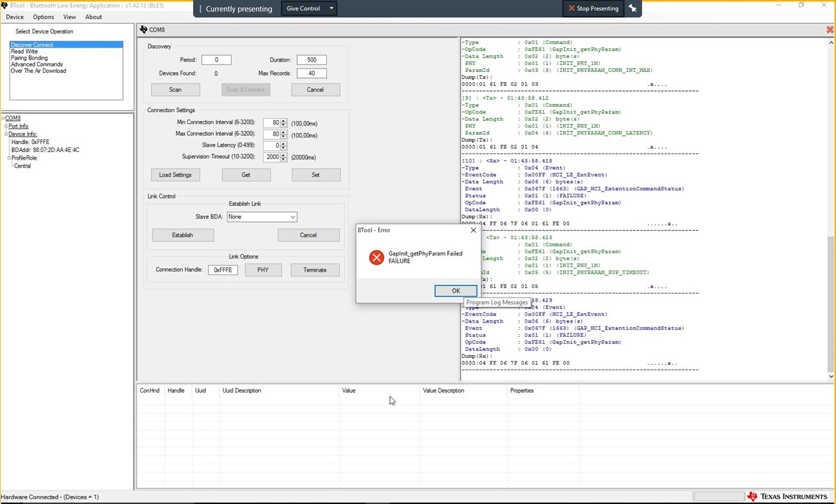This screenshot has width=836, height=504.
Task: Select the Handle: 0xFFFE tree entry
Action: [x=30, y=142]
